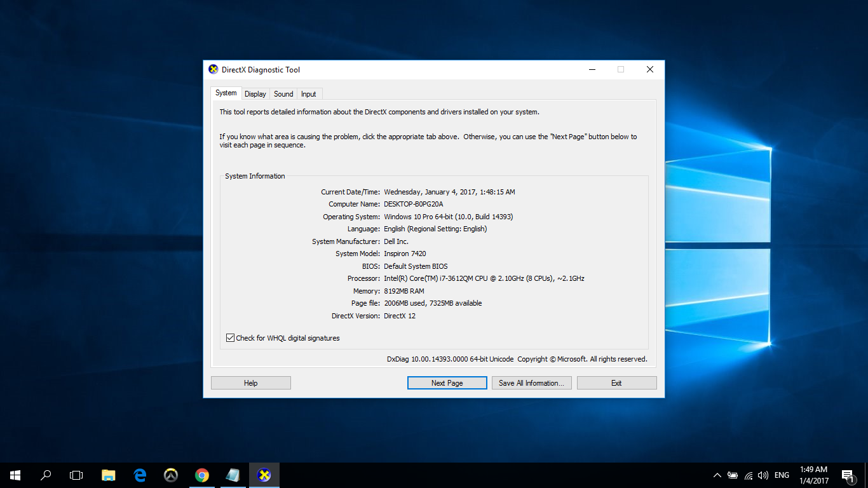The width and height of the screenshot is (868, 488).
Task: Close the DirectX Diagnostic Tool window
Action: (x=650, y=69)
